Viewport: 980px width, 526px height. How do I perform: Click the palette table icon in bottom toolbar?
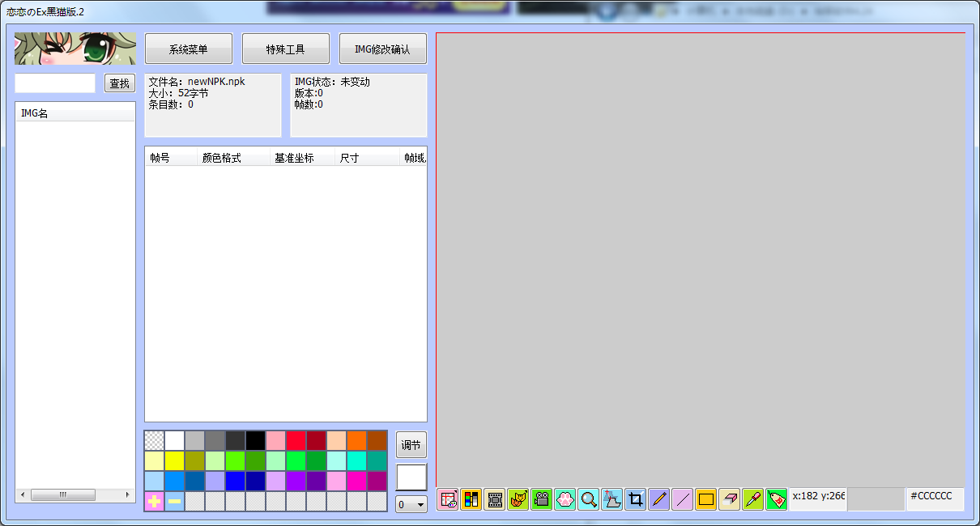448,499
